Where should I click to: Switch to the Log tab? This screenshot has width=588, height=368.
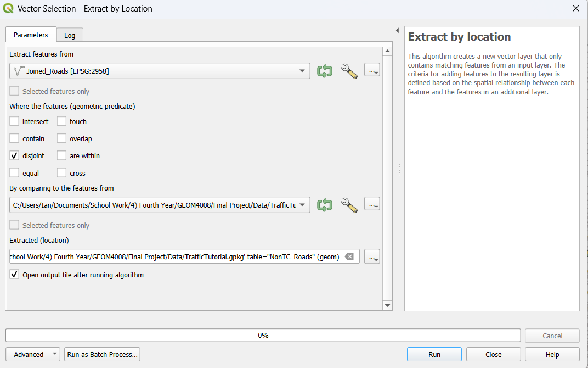click(70, 35)
